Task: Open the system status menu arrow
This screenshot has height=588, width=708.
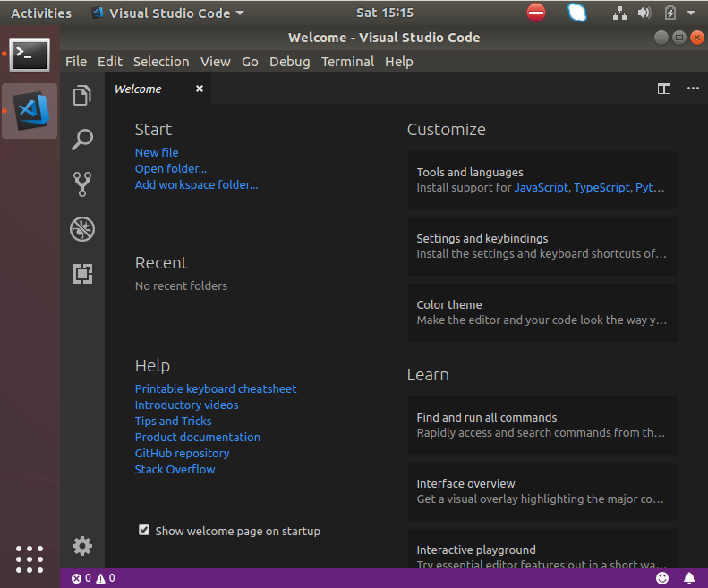Action: [x=691, y=13]
